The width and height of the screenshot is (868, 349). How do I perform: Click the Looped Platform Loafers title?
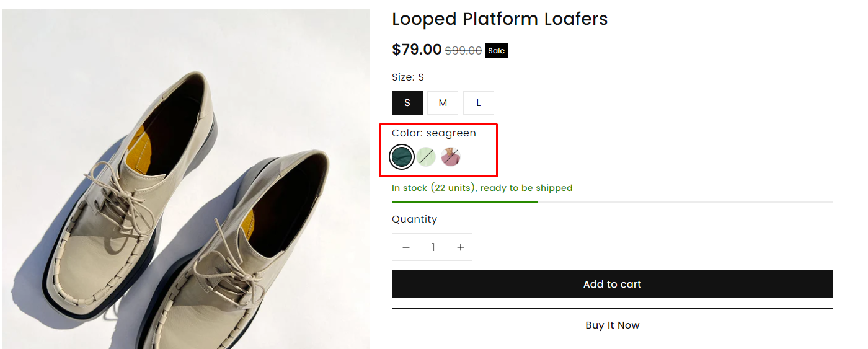500,19
